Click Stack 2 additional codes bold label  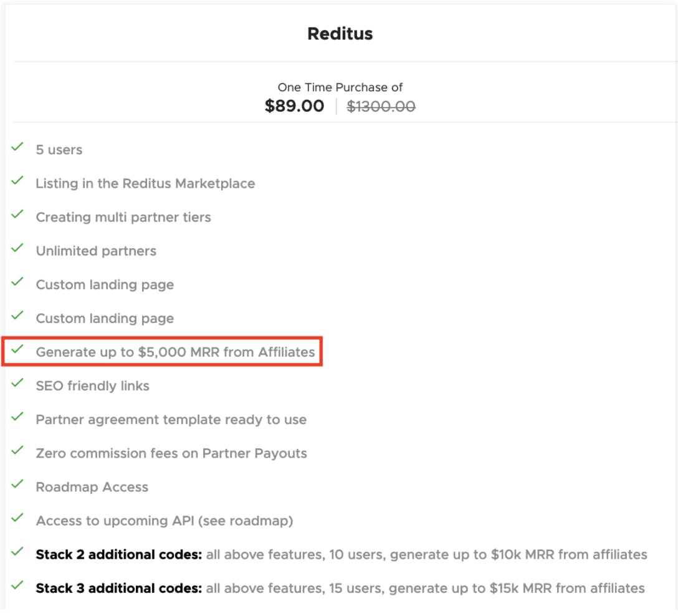[x=119, y=554]
